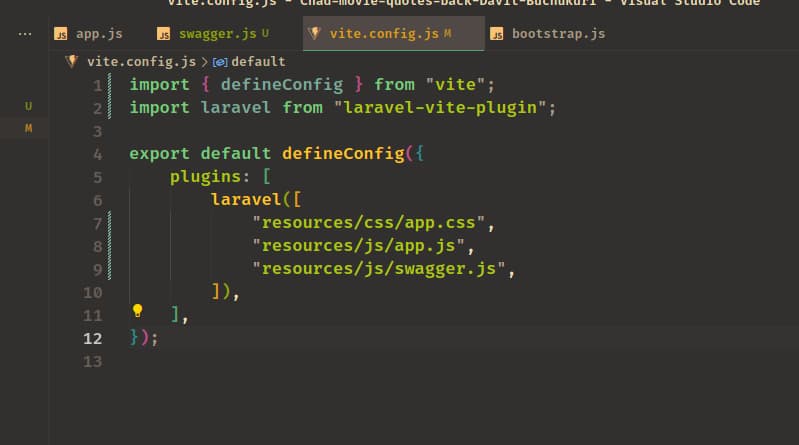Click the untracked U marker in sidebar
The width and height of the screenshot is (799, 445).
29,106
